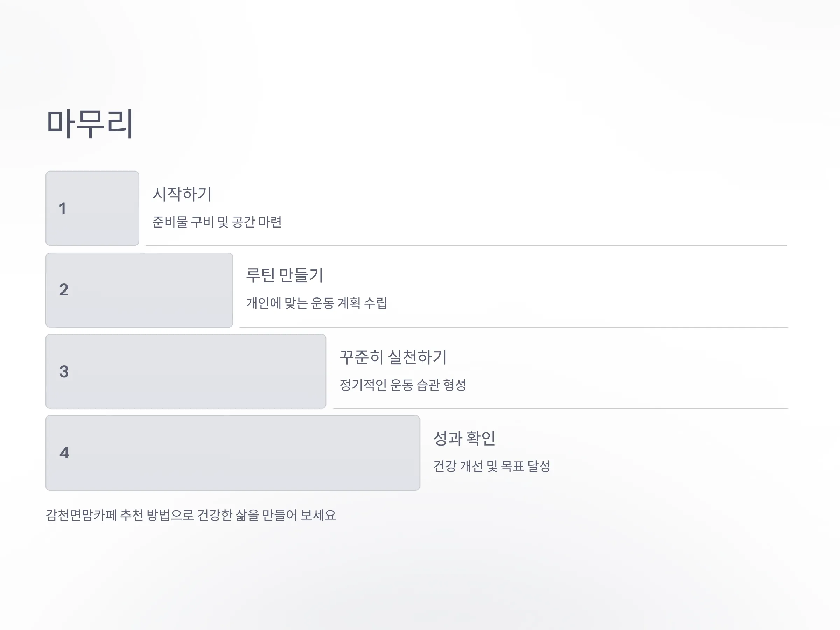Click the divider line under 시작하기 row
The width and height of the screenshot is (840, 630).
tap(467, 246)
